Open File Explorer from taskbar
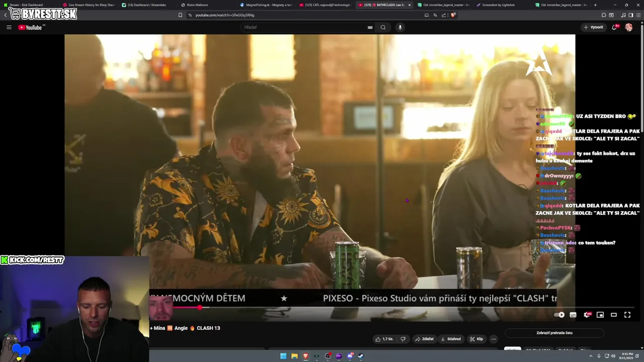This screenshot has width=644, height=362. tap(294, 356)
